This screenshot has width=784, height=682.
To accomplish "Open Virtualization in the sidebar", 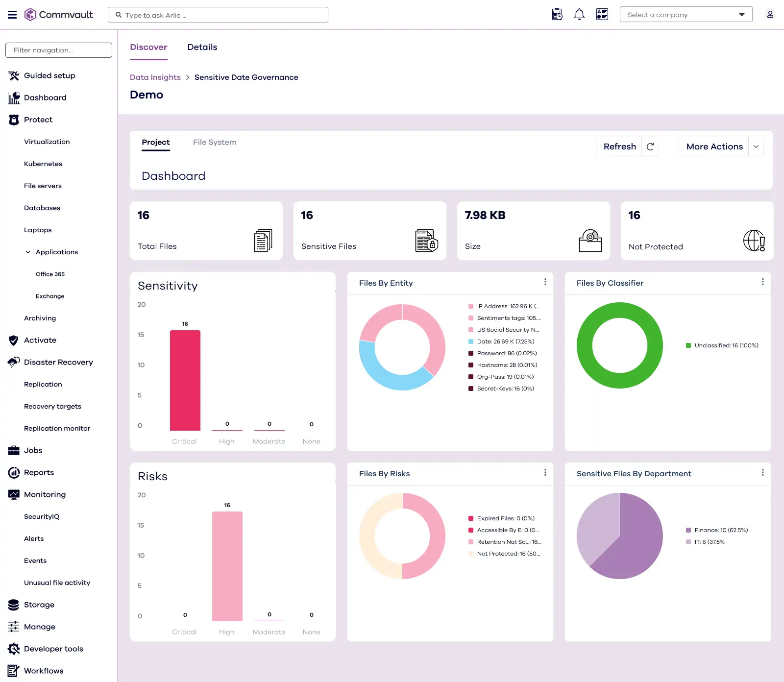I will pos(47,142).
